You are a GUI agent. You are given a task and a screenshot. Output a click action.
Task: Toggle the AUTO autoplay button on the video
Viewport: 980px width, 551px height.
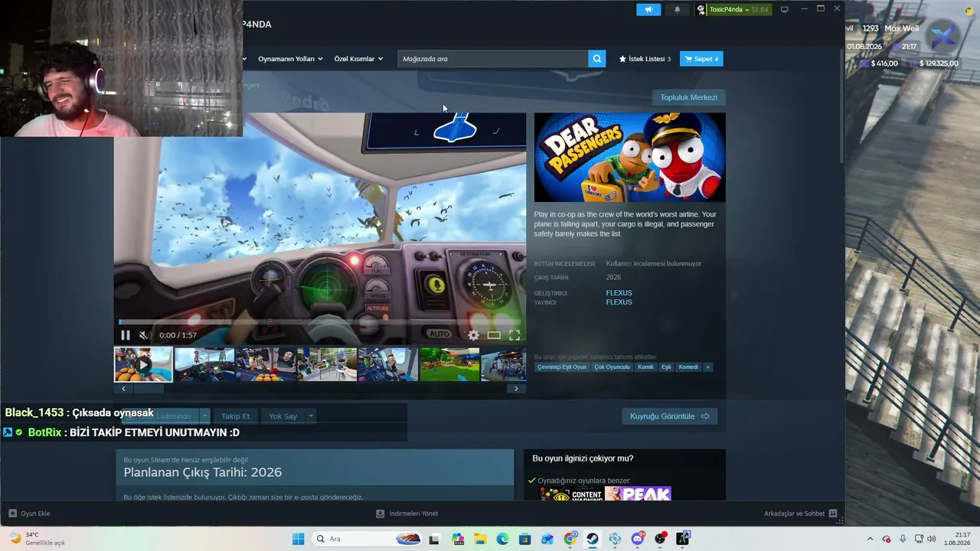click(x=439, y=334)
